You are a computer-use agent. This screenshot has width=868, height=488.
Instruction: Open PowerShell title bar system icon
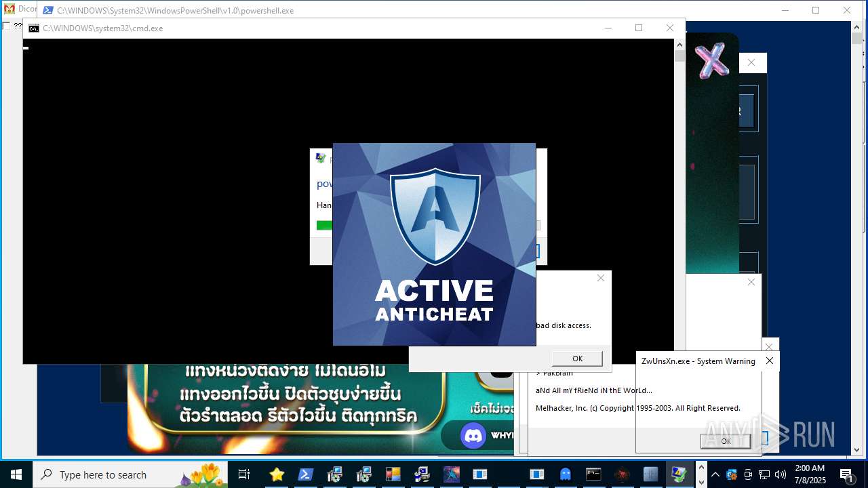point(48,10)
